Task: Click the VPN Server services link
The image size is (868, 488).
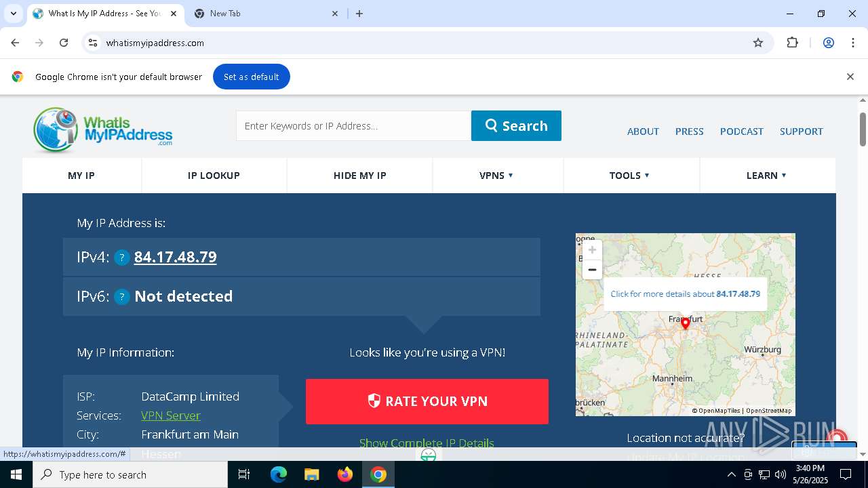Action: pos(171,415)
